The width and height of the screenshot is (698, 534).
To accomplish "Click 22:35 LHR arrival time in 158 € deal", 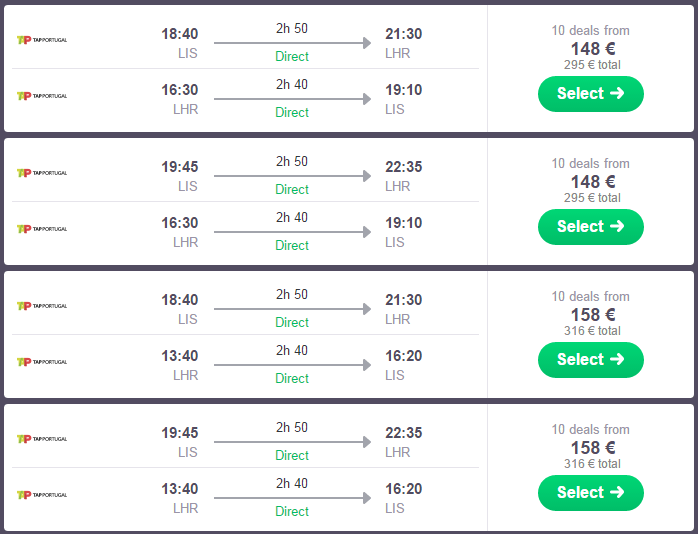I will (404, 433).
